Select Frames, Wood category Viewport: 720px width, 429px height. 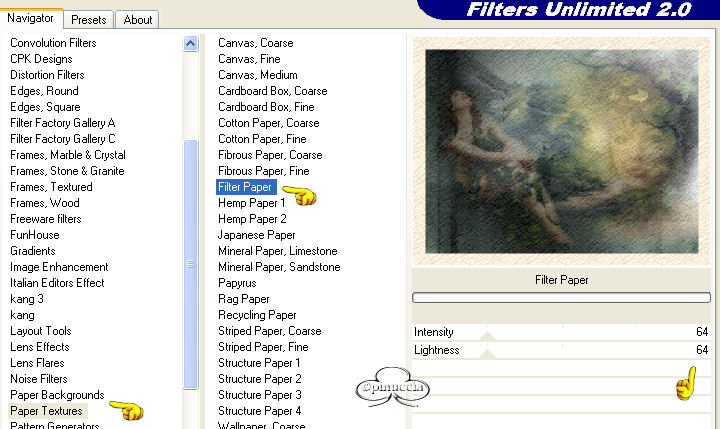click(x=45, y=203)
